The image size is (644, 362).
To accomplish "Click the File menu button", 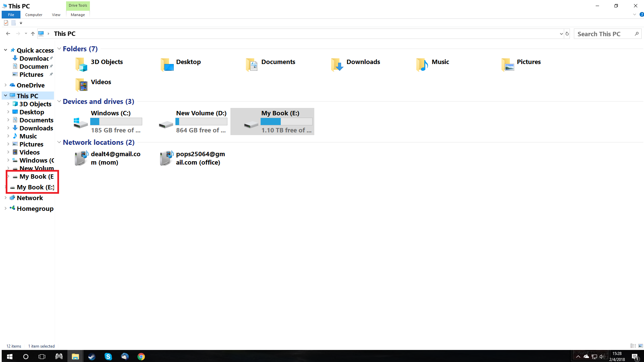I will click(11, 15).
